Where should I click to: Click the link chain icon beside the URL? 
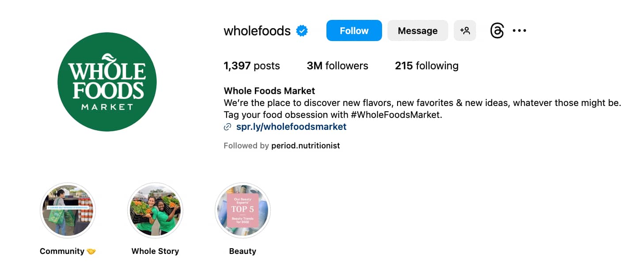click(227, 127)
